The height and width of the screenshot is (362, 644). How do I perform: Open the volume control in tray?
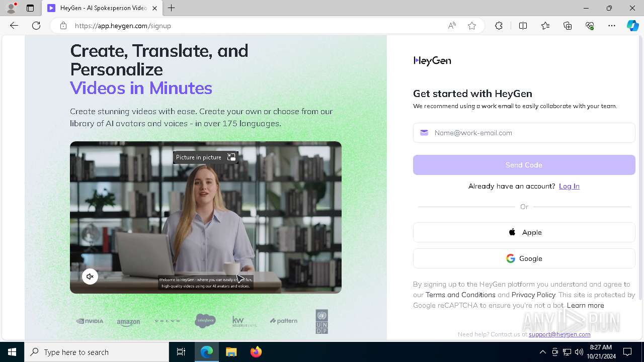point(579,352)
